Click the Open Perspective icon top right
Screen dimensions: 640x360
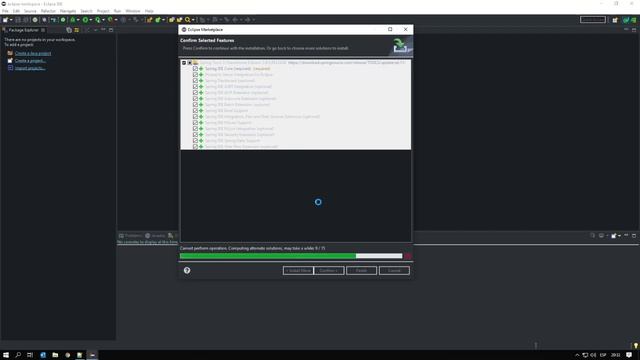tap(615, 20)
